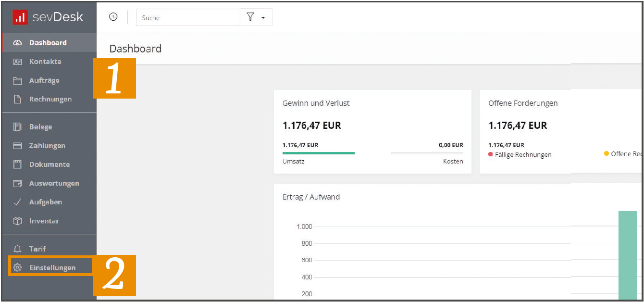Click the Einstellungen gear icon
The image size is (644, 302).
coord(18,267)
